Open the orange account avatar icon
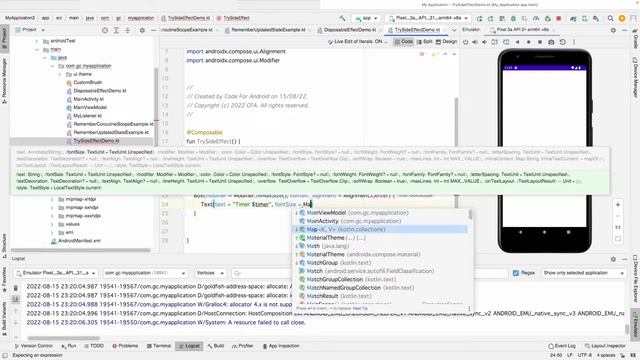The width and height of the screenshot is (640, 360). pyautogui.click(x=622, y=18)
